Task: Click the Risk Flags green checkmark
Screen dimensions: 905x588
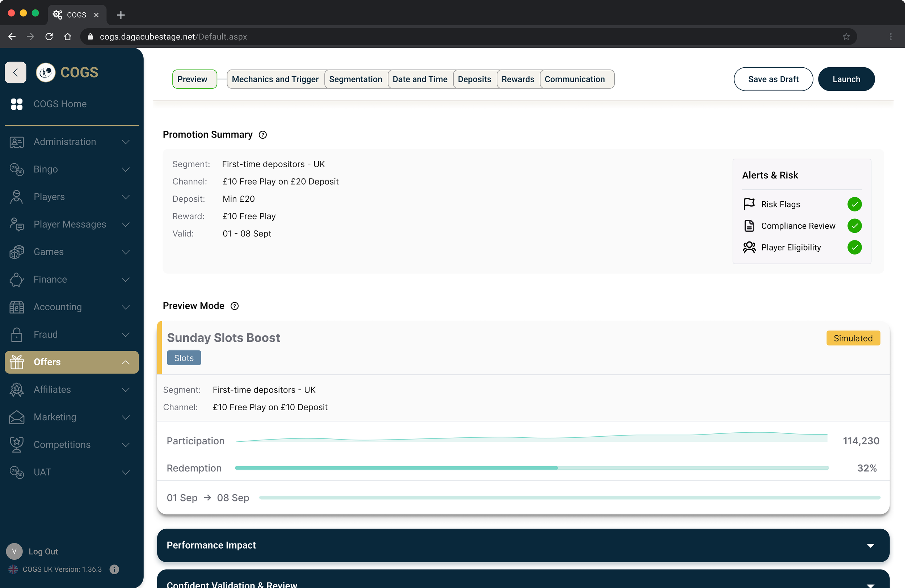Action: [x=854, y=204]
